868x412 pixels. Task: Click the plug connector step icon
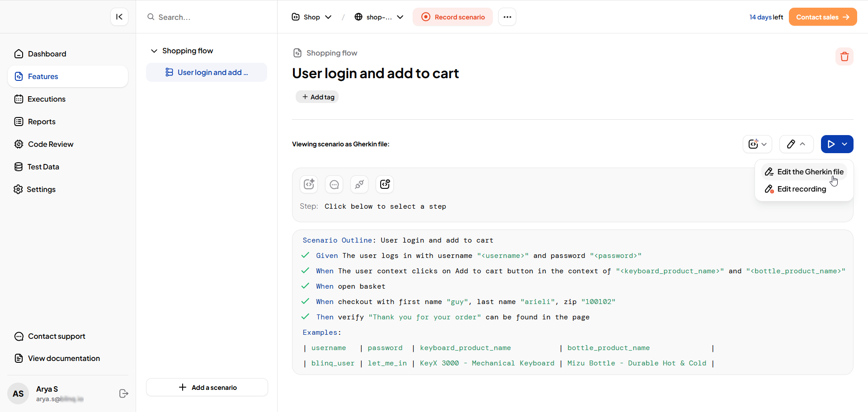tap(359, 184)
